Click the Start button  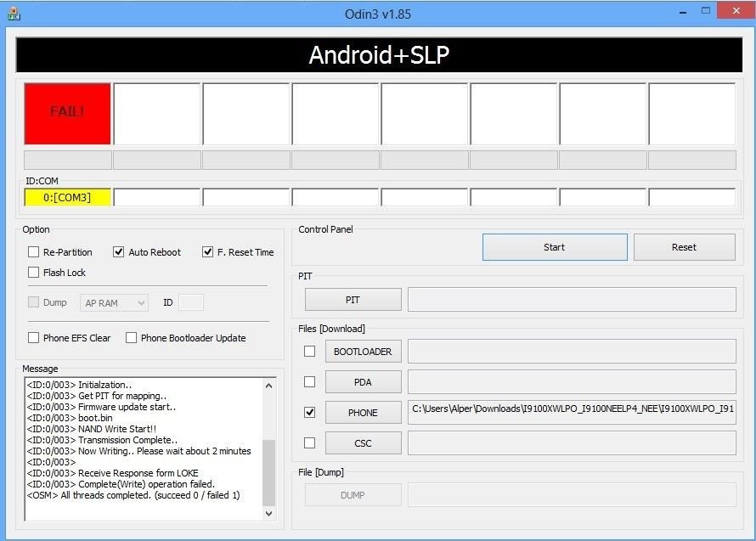[555, 247]
